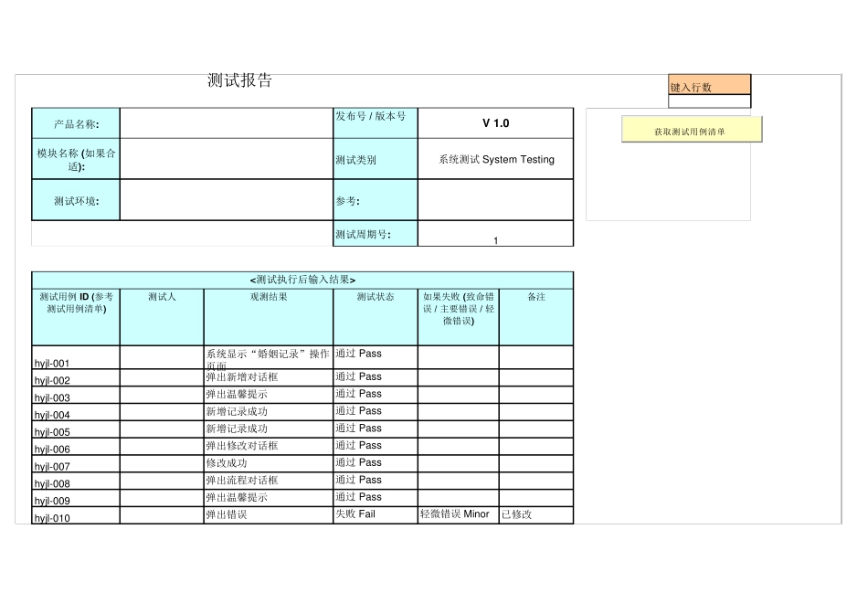Image resolution: width=868 pixels, height=614 pixels.
Task: Click 新增记录成功 in the hyjl-004 row
Action: click(269, 412)
